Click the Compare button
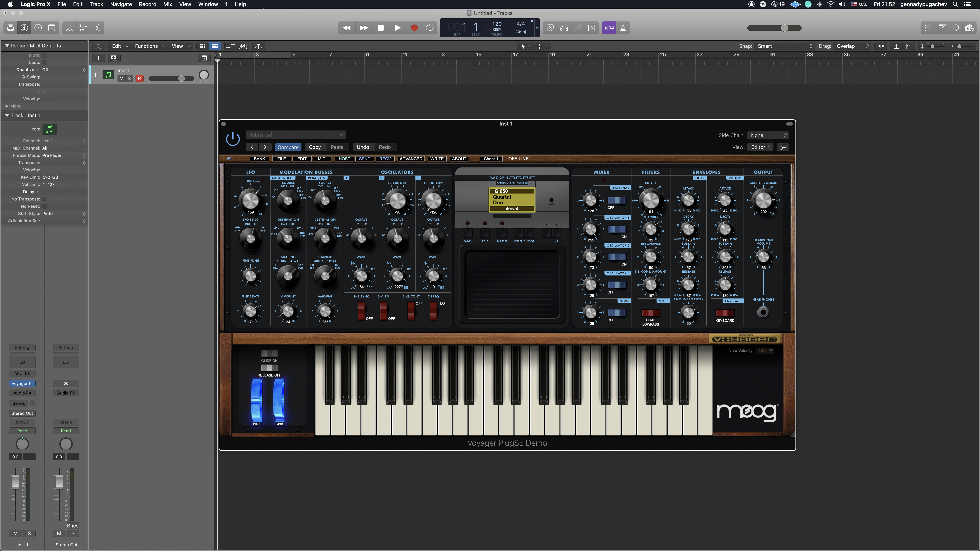 (288, 147)
